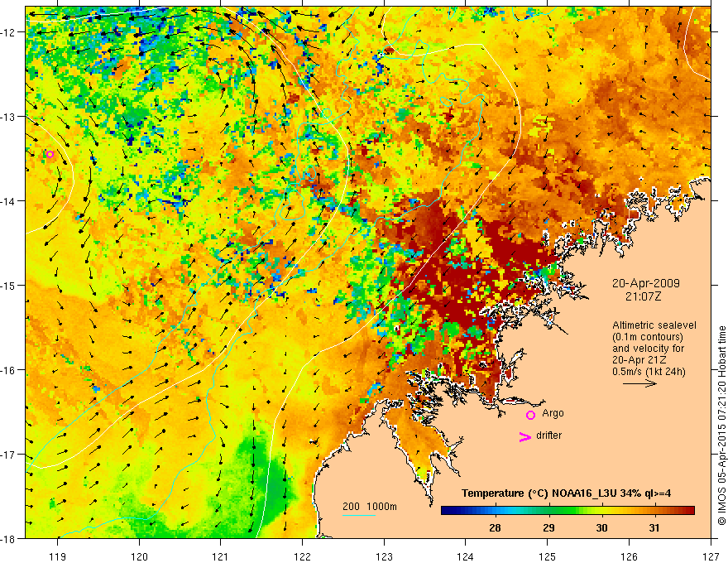Click the magenta drifter arrowhead legend symbol
This screenshot has width=728, height=563.
click(x=525, y=436)
